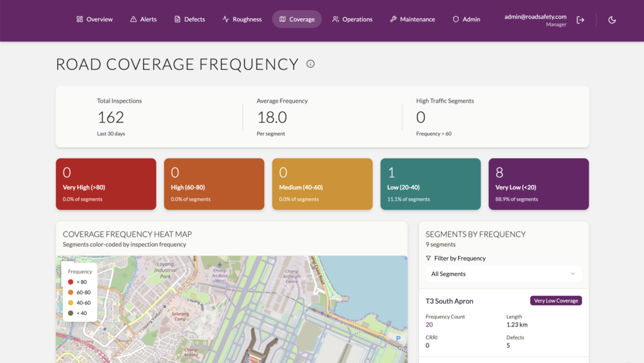Click the red >80 legend swatch

[x=70, y=282]
